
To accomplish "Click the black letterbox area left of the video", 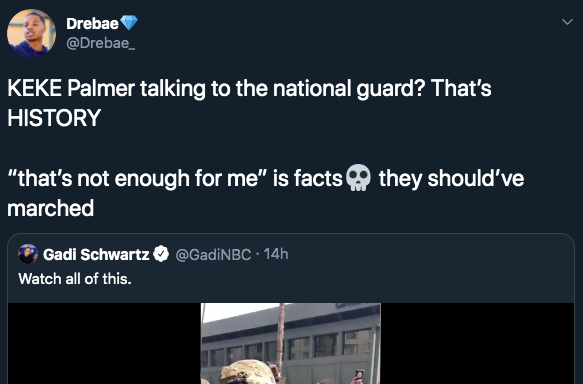I will coord(104,343).
